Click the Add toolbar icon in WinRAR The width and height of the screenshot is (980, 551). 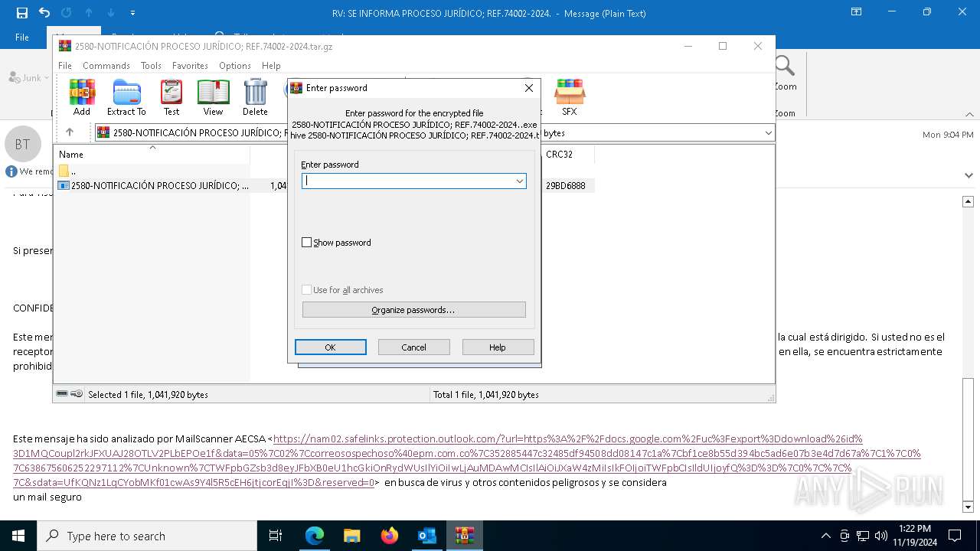pyautogui.click(x=82, y=97)
